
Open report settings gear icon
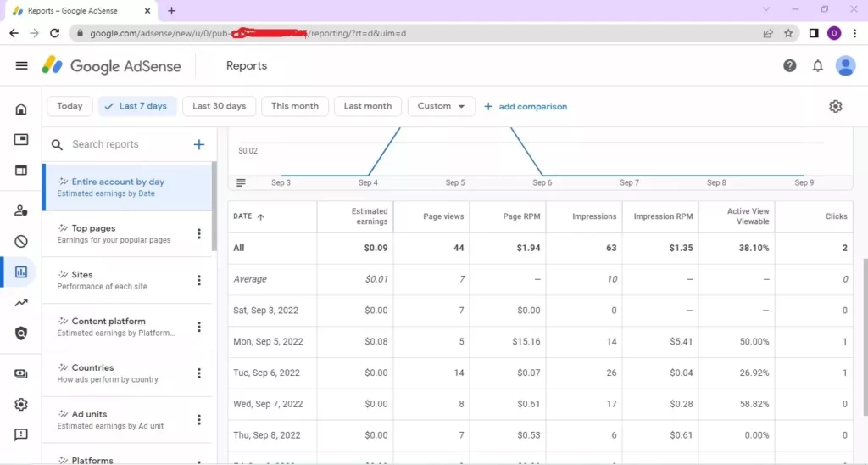tap(835, 106)
